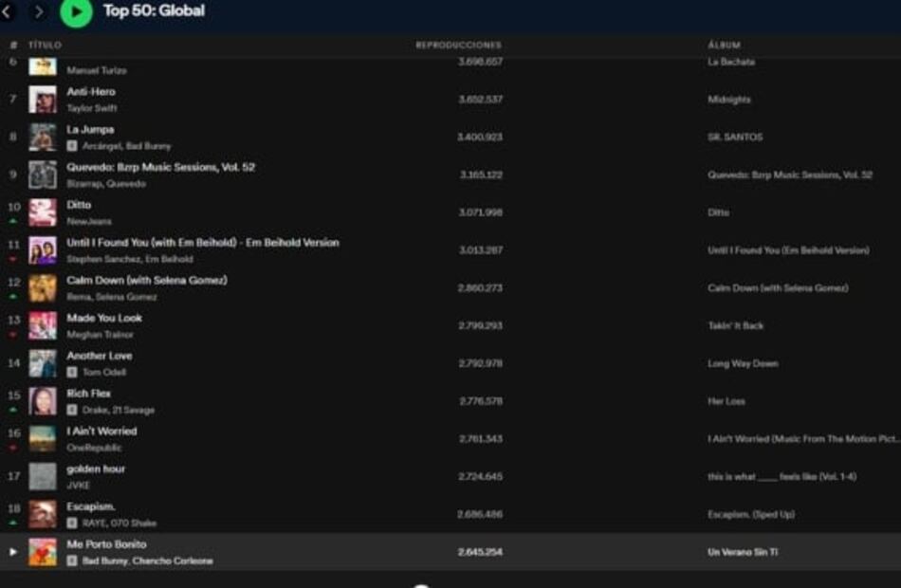The height and width of the screenshot is (588, 901).
Task: Select the golden hour track title
Action: 96,469
